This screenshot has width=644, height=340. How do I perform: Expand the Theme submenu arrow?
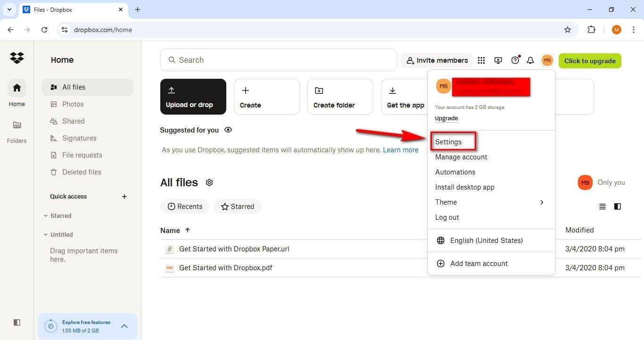[x=542, y=202]
